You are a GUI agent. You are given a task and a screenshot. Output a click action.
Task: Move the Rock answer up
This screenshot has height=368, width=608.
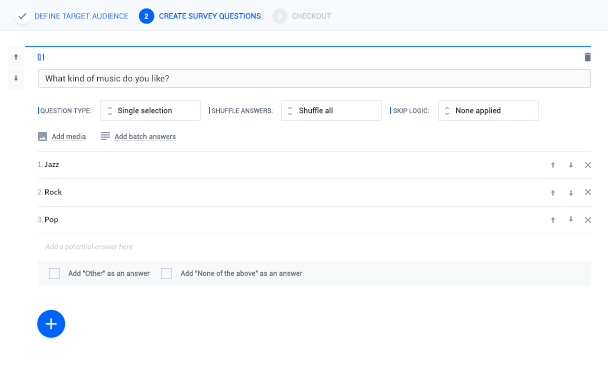click(553, 193)
